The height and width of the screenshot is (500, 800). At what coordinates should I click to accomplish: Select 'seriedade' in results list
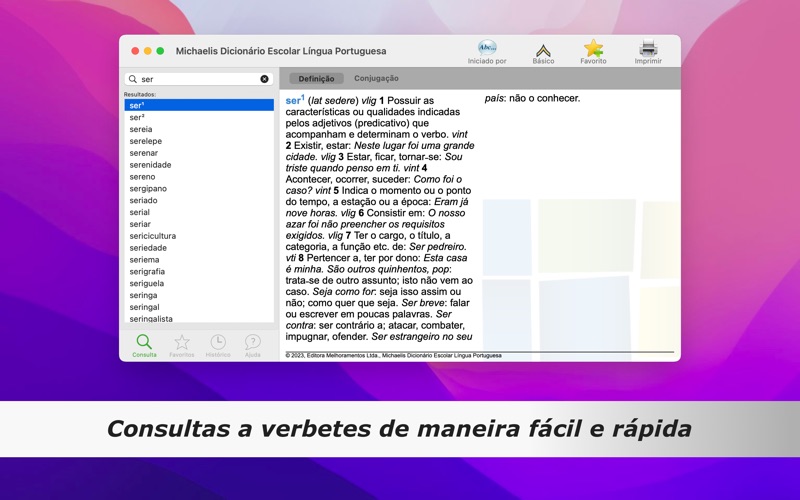(x=199, y=247)
